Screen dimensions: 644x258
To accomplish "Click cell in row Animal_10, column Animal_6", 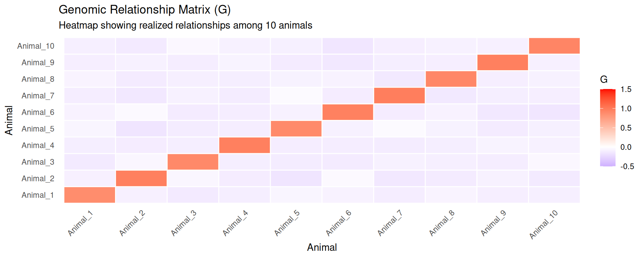I will coord(348,46).
